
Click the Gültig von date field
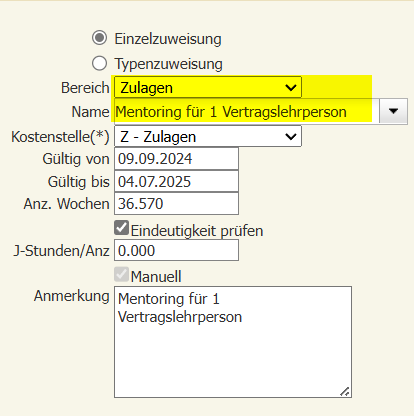(x=176, y=159)
